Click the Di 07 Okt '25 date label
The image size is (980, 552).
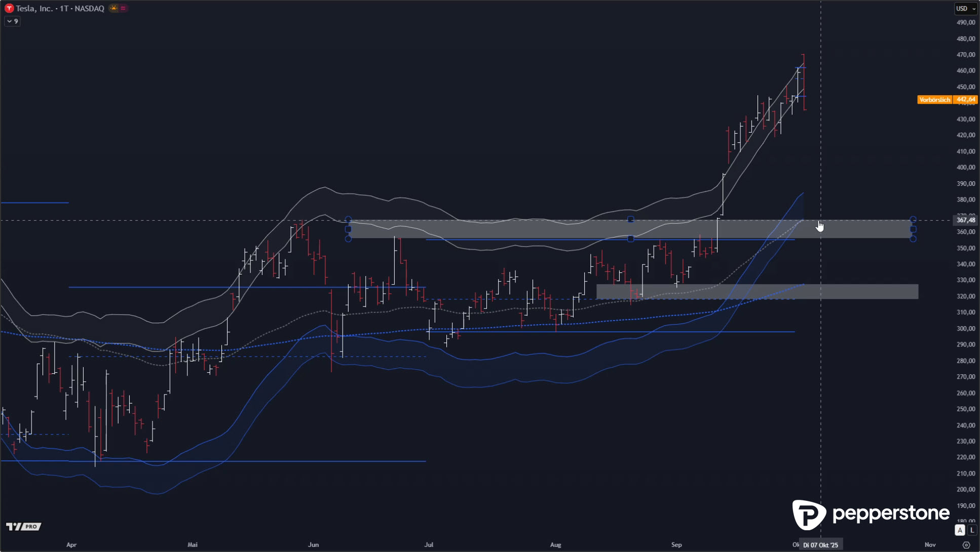pos(820,545)
